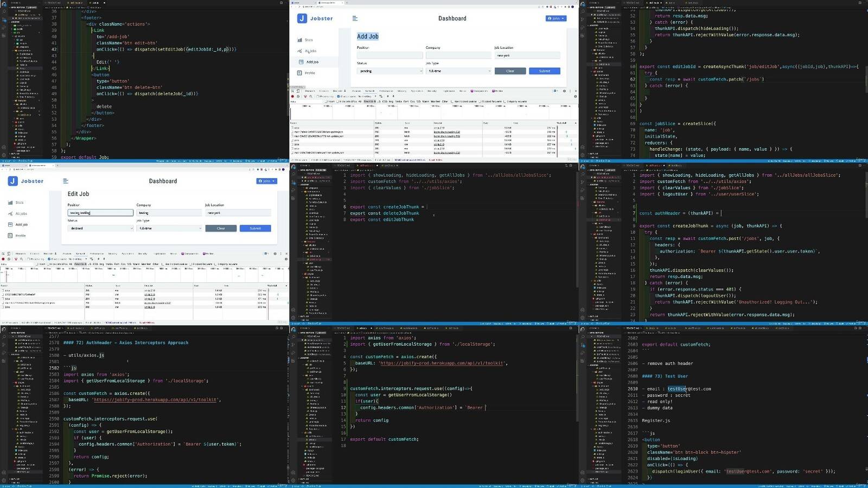
Task: Toggle Preserve log checkbox in Edit Job DevTools
Action: pos(28,259)
